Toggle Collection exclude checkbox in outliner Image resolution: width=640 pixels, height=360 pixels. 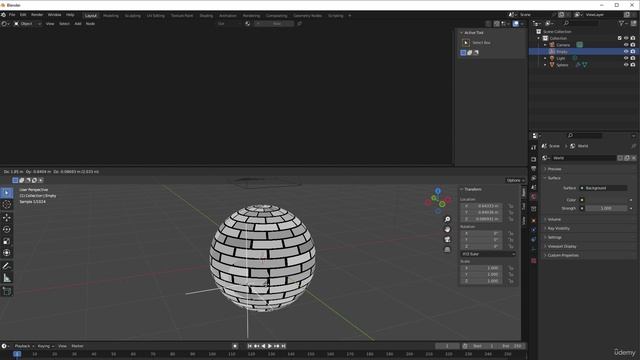tap(620, 38)
